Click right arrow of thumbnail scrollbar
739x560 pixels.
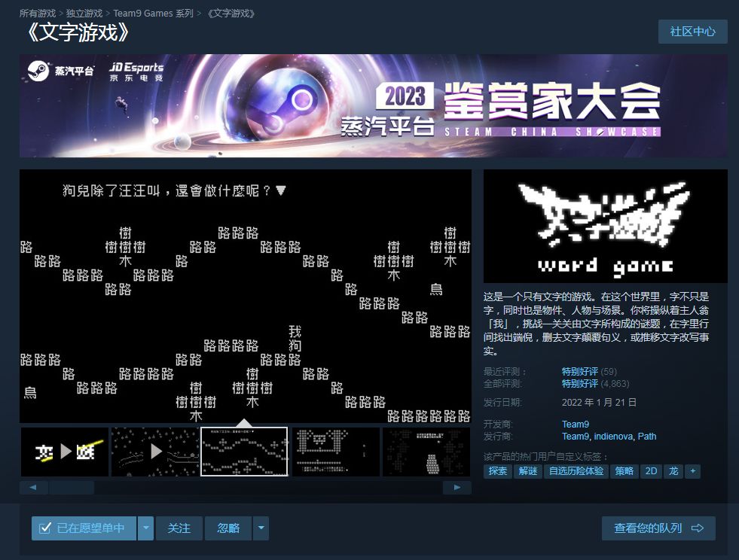[x=457, y=488]
